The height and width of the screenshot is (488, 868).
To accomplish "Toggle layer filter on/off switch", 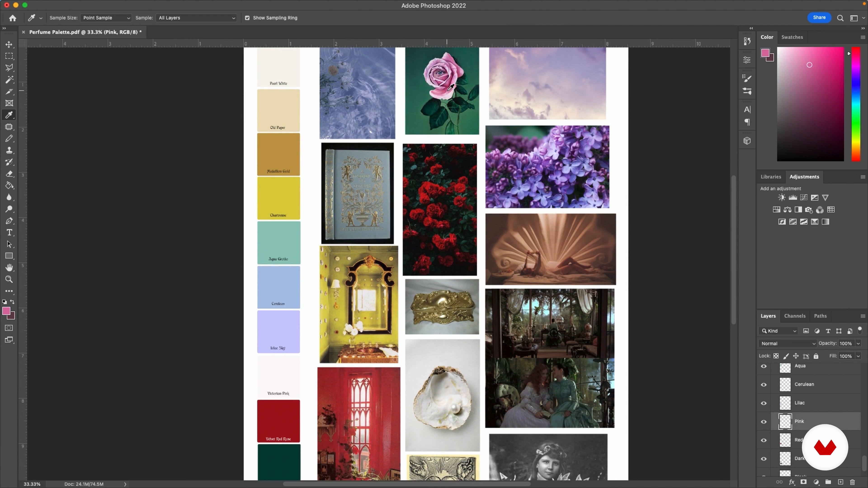I will 860,330.
